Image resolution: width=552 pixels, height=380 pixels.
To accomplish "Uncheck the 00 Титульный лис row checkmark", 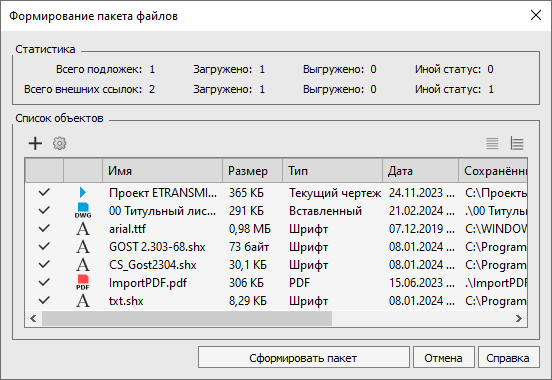I will (x=44, y=210).
